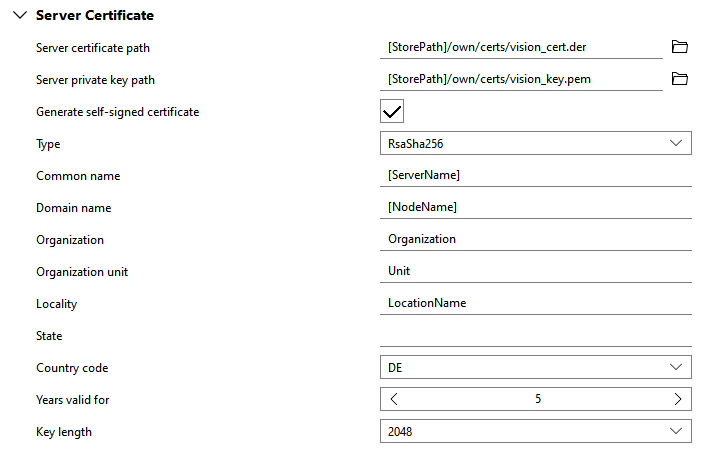The width and height of the screenshot is (722, 453).
Task: Open the Key length dropdown
Action: coord(535,431)
